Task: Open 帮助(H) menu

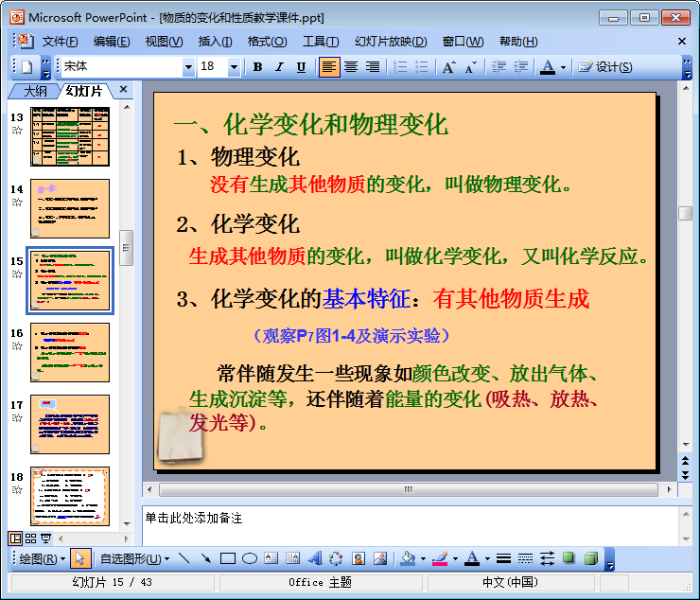Action: 518,42
